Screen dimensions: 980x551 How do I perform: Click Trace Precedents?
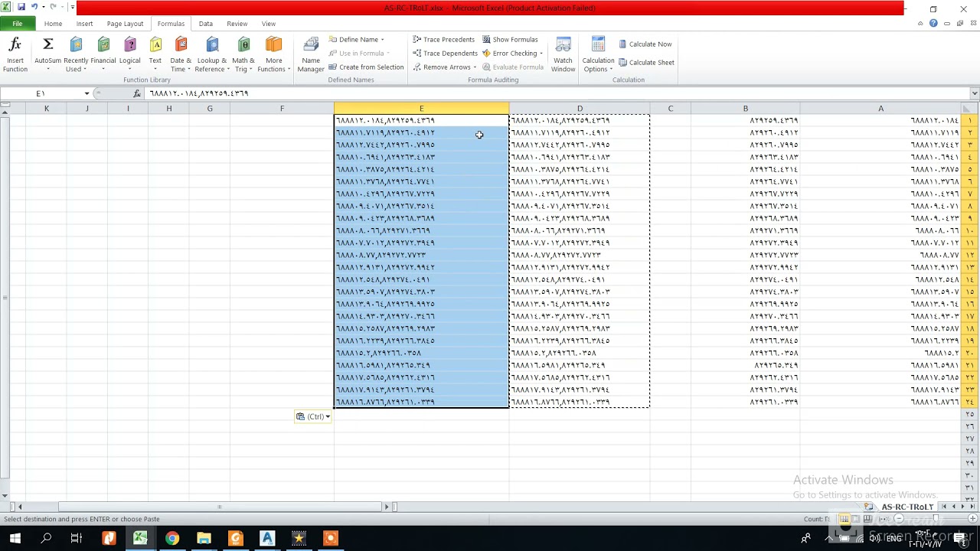pyautogui.click(x=443, y=40)
